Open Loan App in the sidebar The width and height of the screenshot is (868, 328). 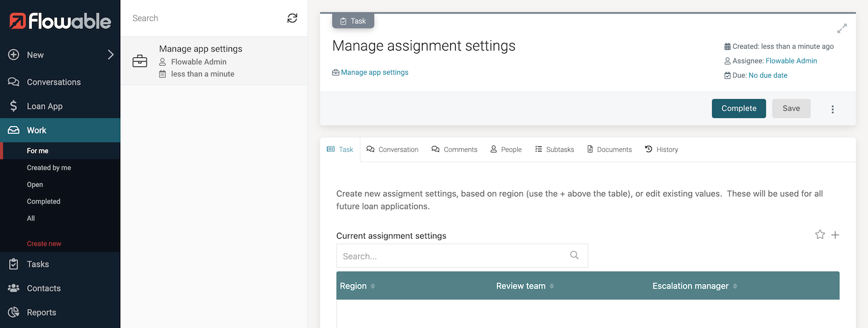(45, 106)
